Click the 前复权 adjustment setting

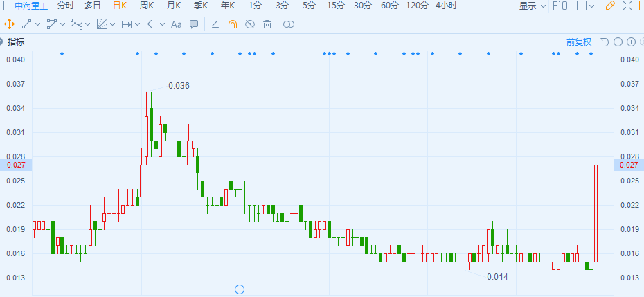pyautogui.click(x=579, y=42)
